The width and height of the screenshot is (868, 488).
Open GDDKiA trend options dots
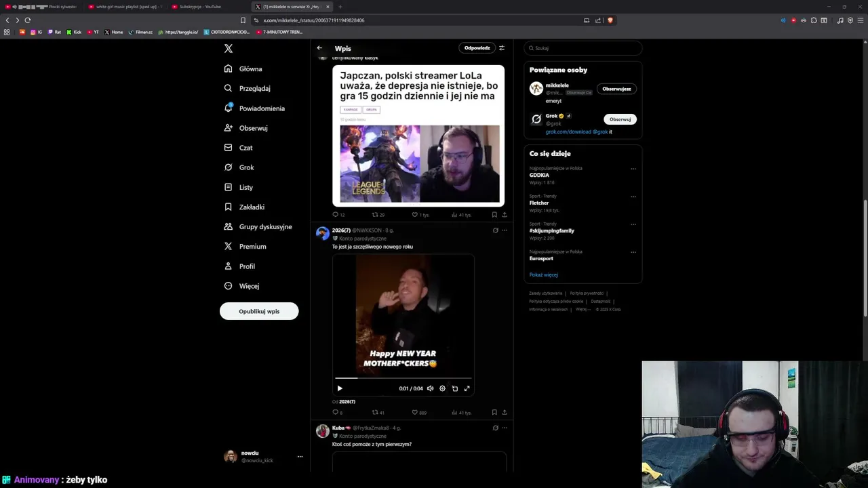pyautogui.click(x=633, y=169)
